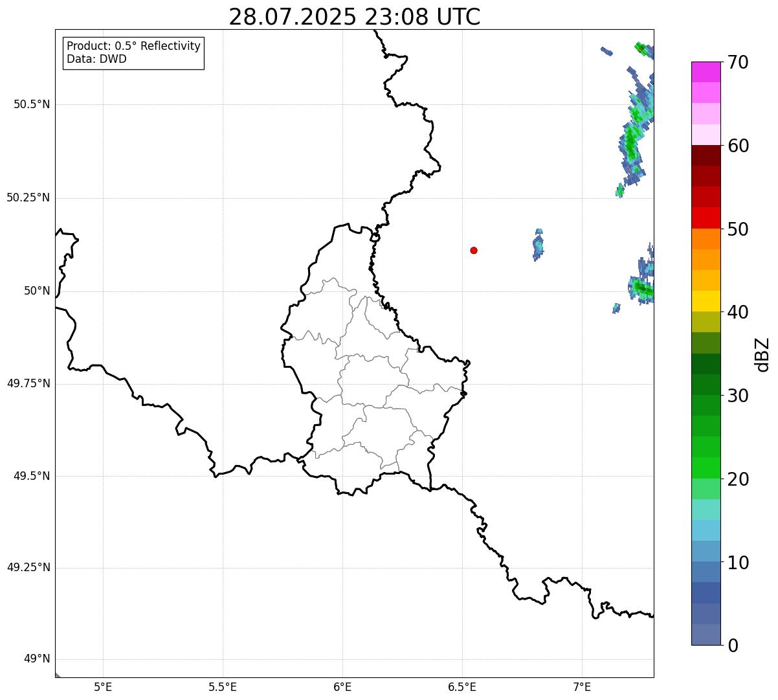Click the latitude label '50°N'

[37, 291]
